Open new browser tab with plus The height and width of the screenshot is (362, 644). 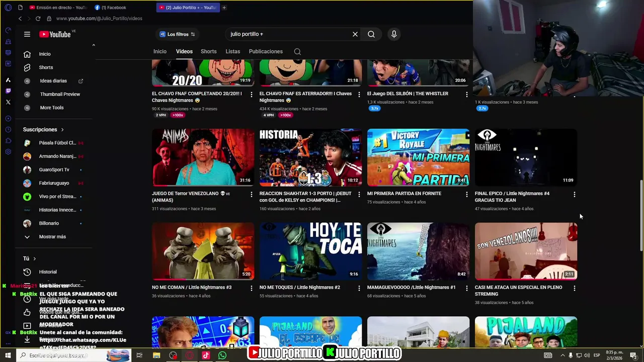pyautogui.click(x=224, y=8)
